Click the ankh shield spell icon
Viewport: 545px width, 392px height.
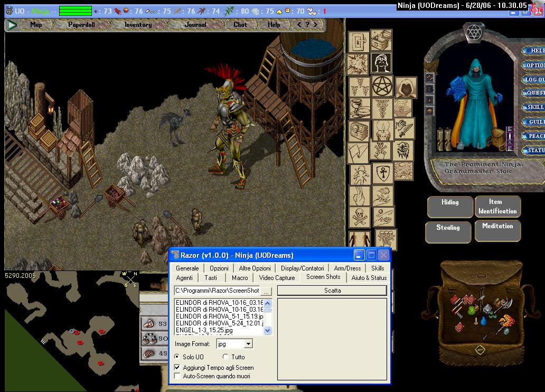pyautogui.click(x=382, y=172)
